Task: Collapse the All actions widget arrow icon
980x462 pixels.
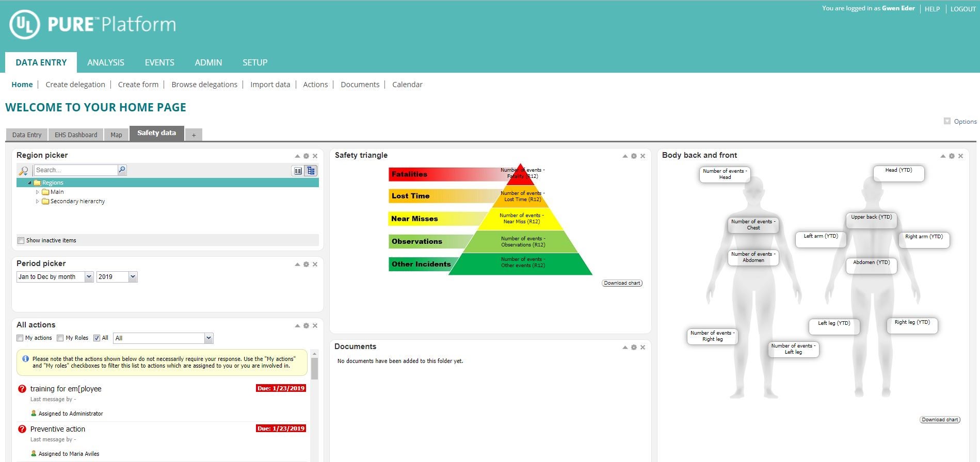Action: (297, 326)
